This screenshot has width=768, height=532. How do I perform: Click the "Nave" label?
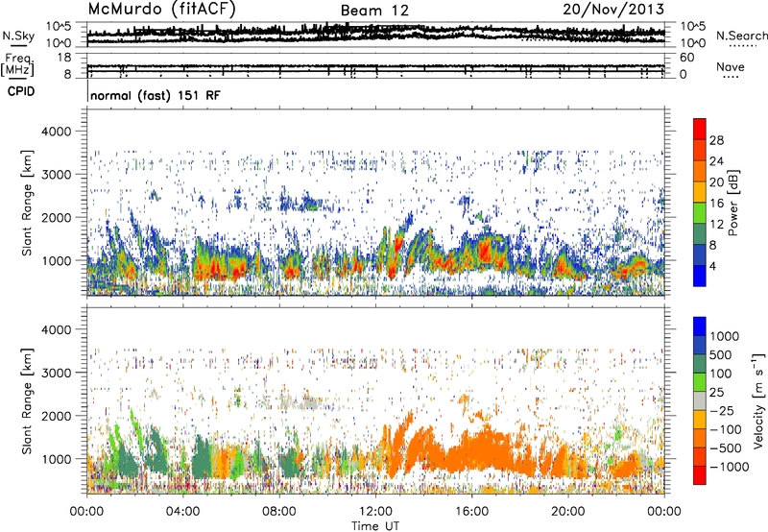coord(731,66)
